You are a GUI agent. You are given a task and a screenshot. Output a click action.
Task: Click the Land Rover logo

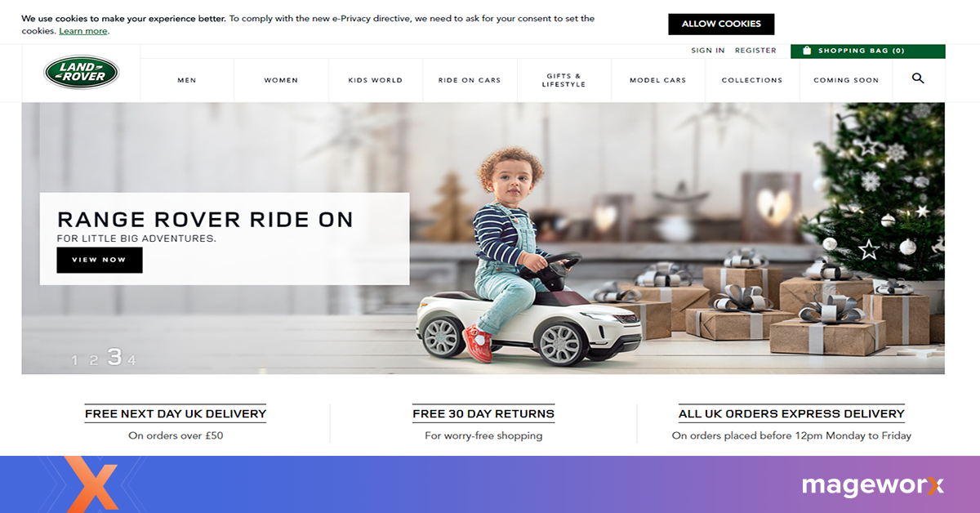pyautogui.click(x=82, y=73)
